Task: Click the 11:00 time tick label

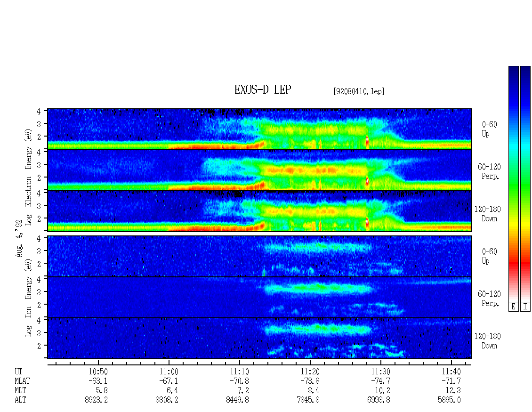Action: coord(169,372)
